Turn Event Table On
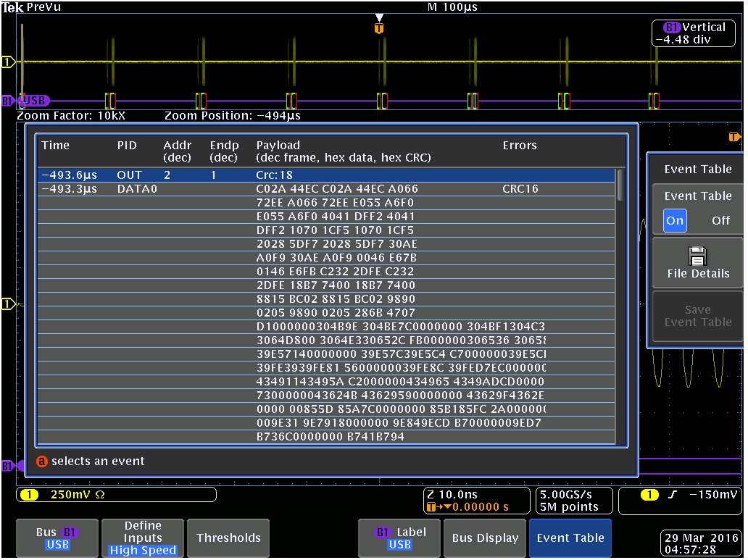Image resolution: width=748 pixels, height=560 pixels. [x=675, y=220]
